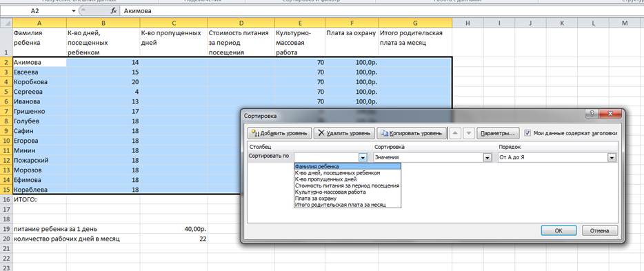Select Культурно-массовая работа list option

pos(348,192)
